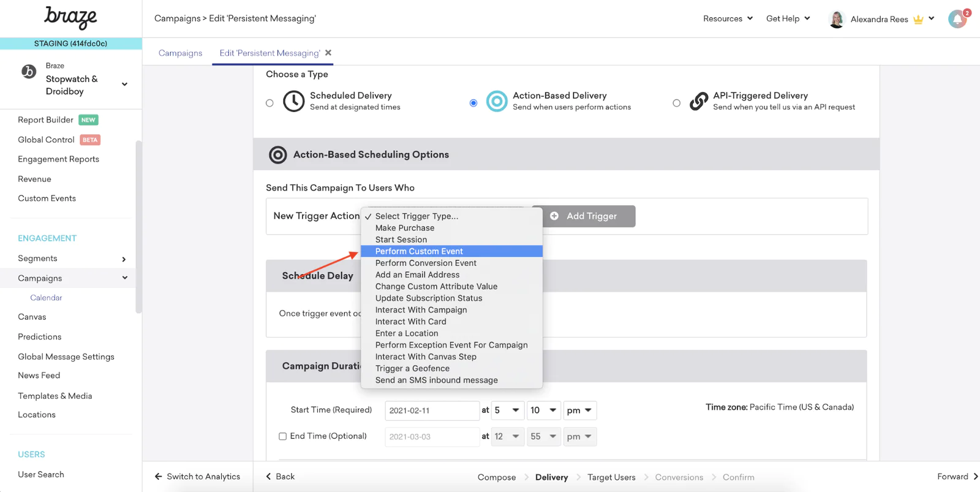Open Templates & Media in sidebar

pos(55,396)
